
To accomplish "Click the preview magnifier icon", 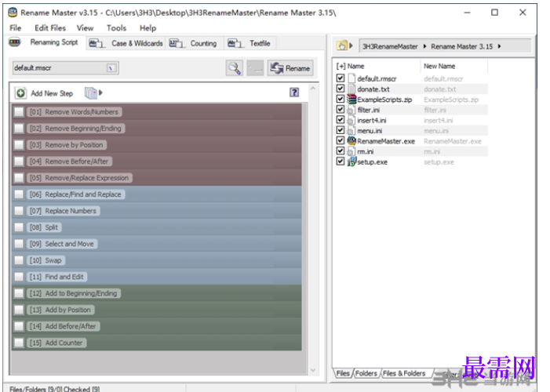I will click(x=234, y=68).
